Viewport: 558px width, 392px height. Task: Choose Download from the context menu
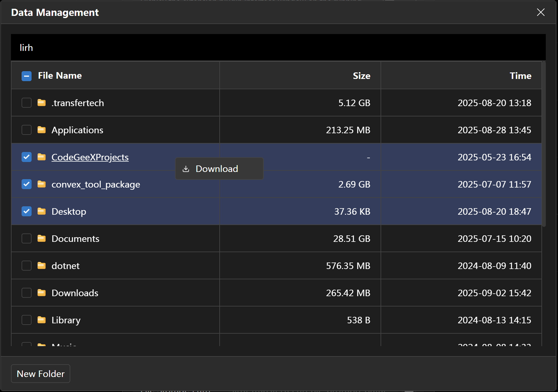point(217,169)
